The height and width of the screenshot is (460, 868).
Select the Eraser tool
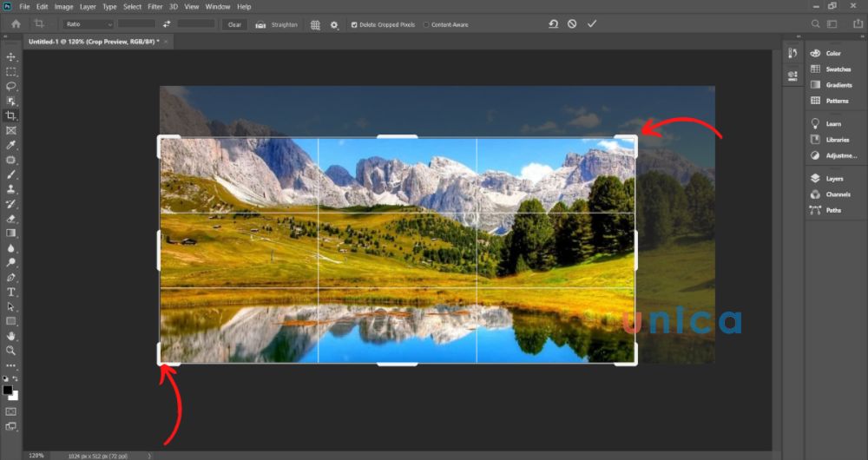point(10,219)
